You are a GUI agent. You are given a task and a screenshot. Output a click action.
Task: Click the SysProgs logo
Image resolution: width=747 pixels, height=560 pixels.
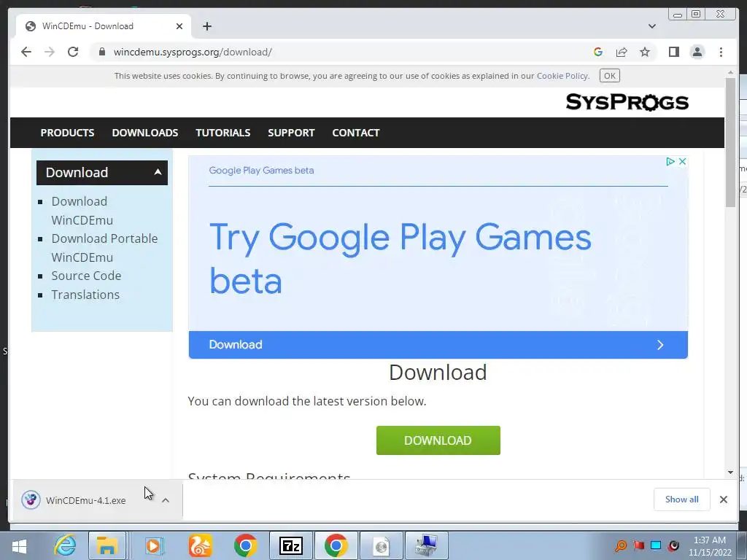627,102
